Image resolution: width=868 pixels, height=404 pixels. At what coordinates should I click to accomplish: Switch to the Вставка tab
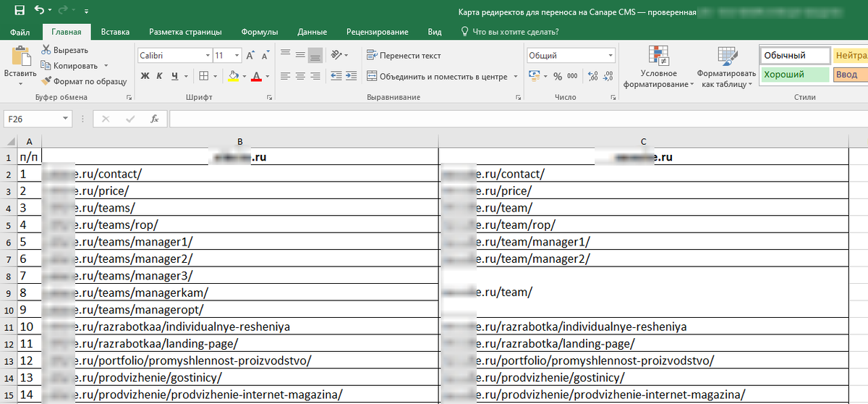[115, 32]
